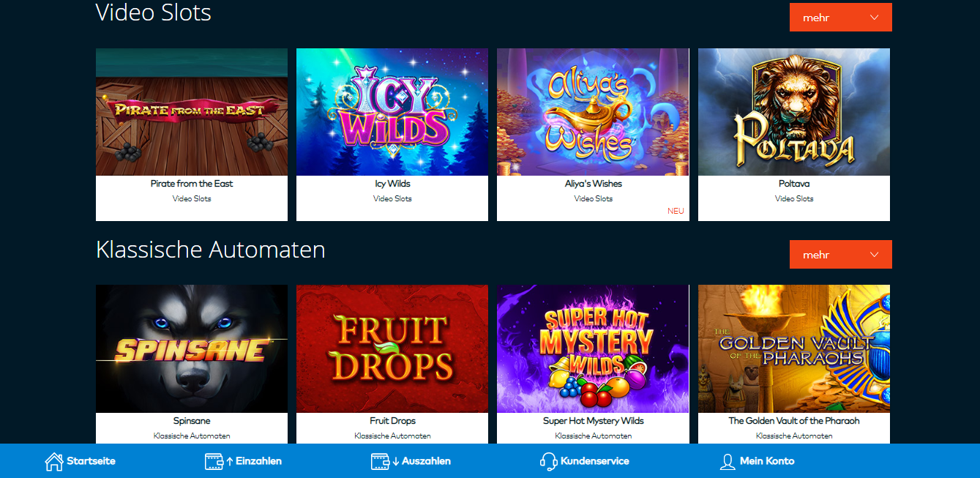Open the Super Hot Mystery Wilds thumbnail
The image size is (980, 478).
click(x=593, y=348)
